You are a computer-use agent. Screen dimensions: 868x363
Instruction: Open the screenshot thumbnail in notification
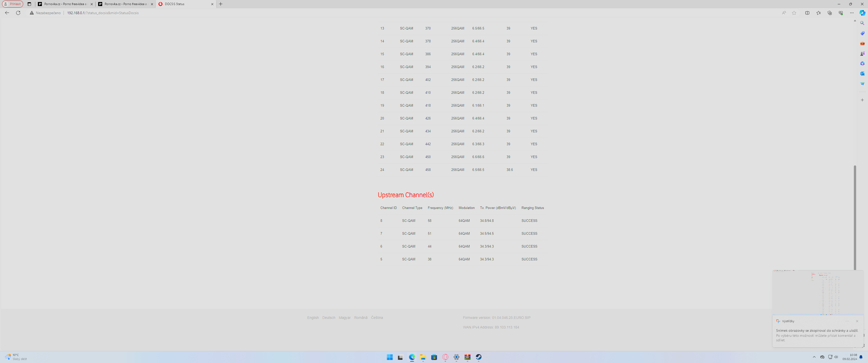pos(818,292)
